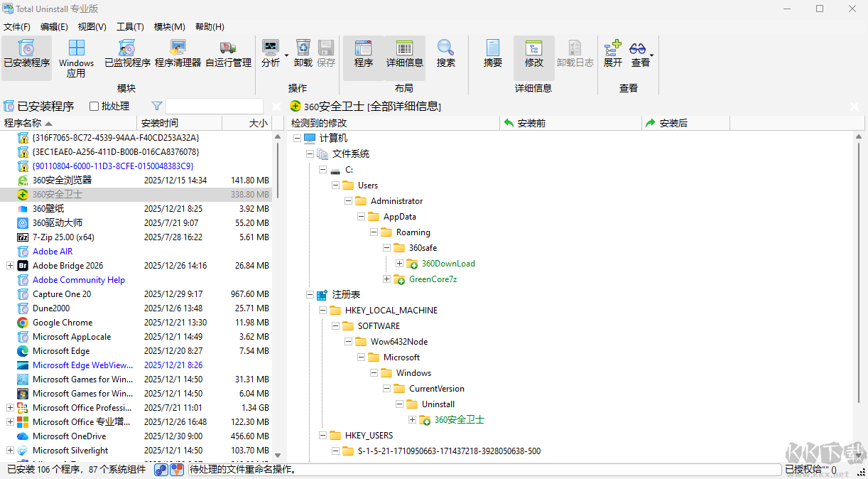Screen dimensions: 868x479
Task: Open the 模块(M) menu
Action: [170, 27]
